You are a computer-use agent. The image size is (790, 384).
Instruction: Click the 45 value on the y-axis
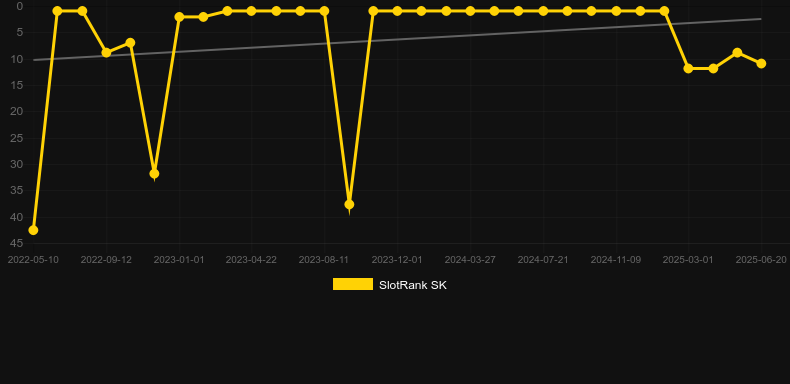click(x=17, y=243)
